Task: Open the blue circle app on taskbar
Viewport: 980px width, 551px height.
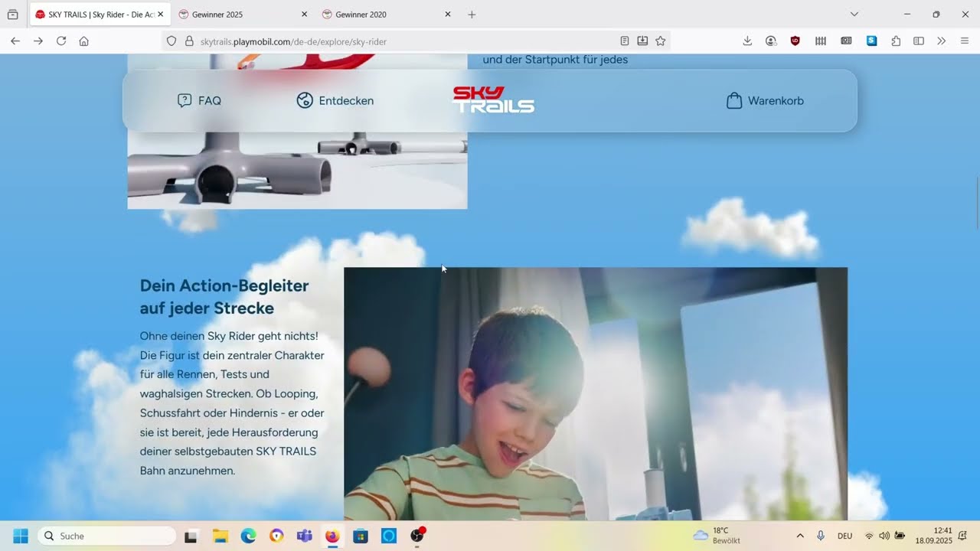Action: click(389, 536)
